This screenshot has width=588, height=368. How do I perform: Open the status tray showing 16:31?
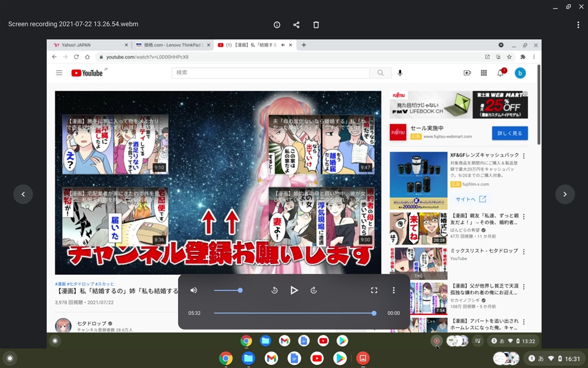pos(554,359)
